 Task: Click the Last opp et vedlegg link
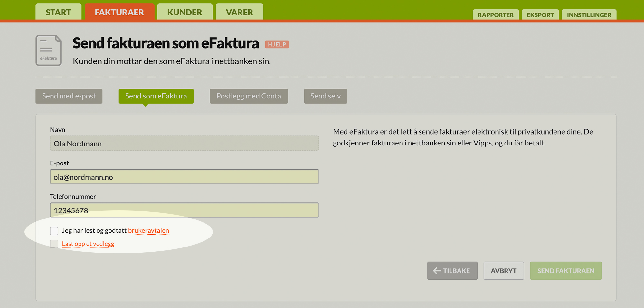point(88,244)
